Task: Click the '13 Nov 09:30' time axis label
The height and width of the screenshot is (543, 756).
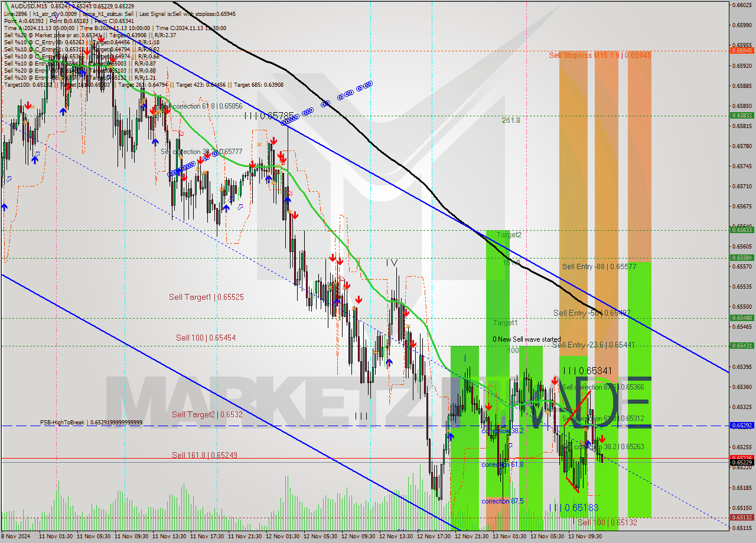Action: coord(585,537)
